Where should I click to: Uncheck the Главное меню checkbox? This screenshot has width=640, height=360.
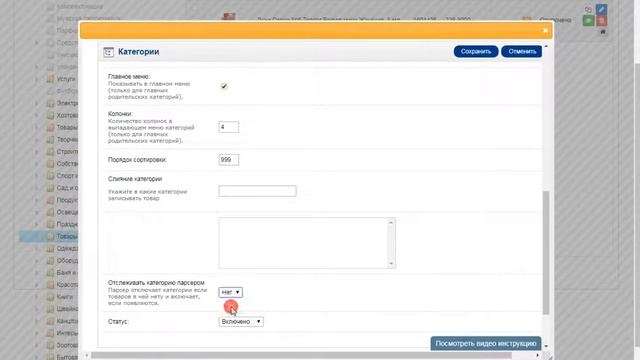pos(224,86)
